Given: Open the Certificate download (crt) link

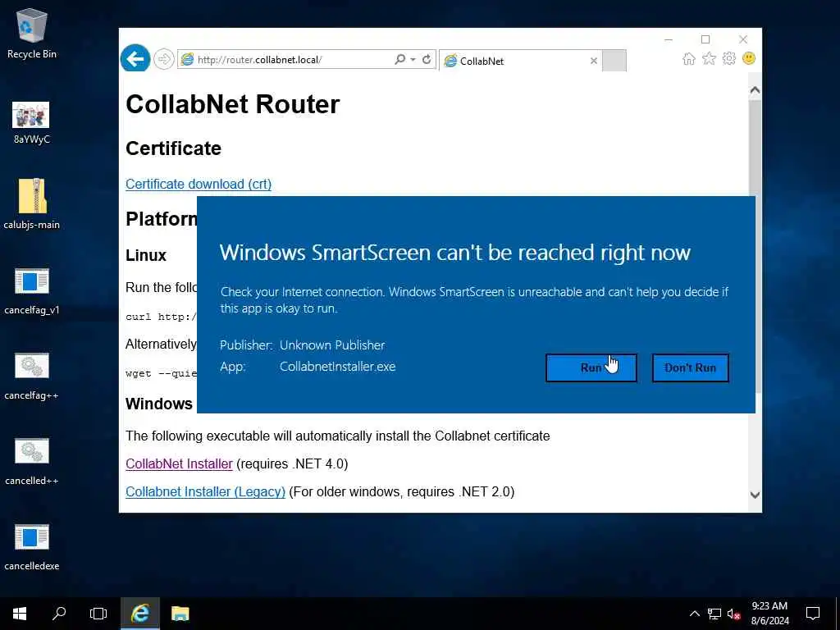Looking at the screenshot, I should tap(199, 184).
